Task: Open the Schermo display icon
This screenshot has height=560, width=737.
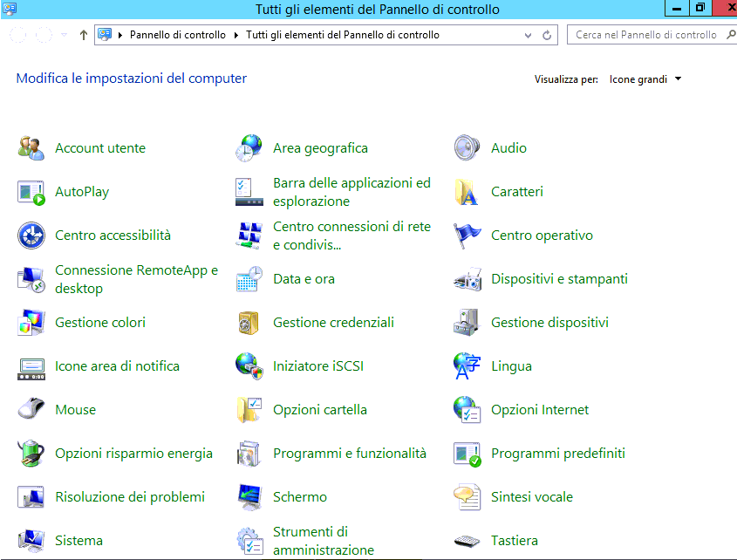Action: click(x=249, y=497)
